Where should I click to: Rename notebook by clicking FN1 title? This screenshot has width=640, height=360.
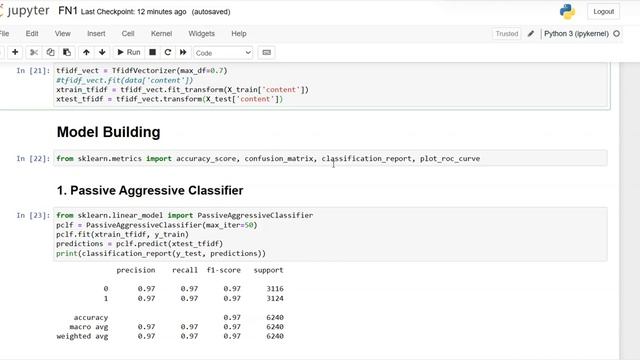68,11
